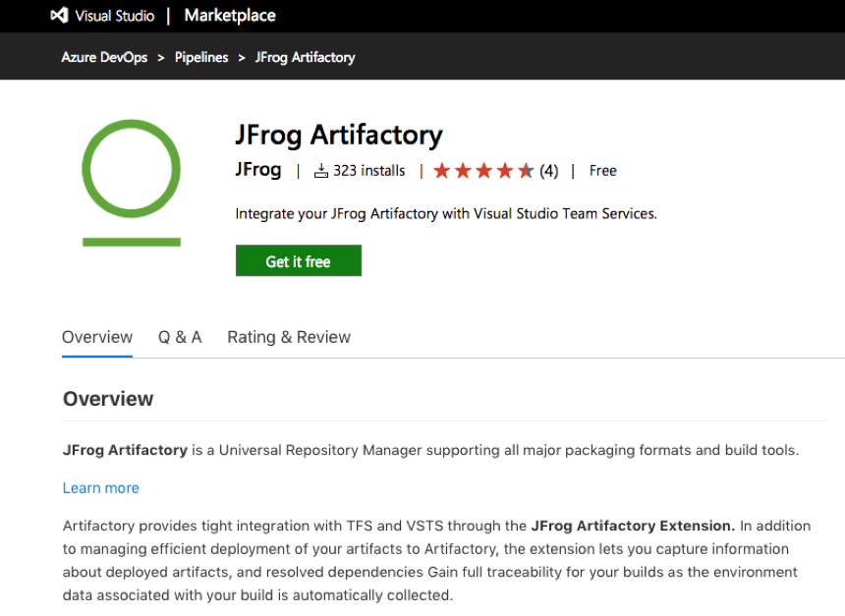Switch to the Overview tab

click(x=97, y=337)
